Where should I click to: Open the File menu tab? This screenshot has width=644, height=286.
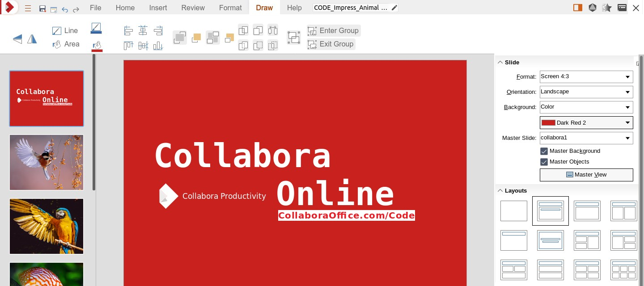[x=95, y=8]
